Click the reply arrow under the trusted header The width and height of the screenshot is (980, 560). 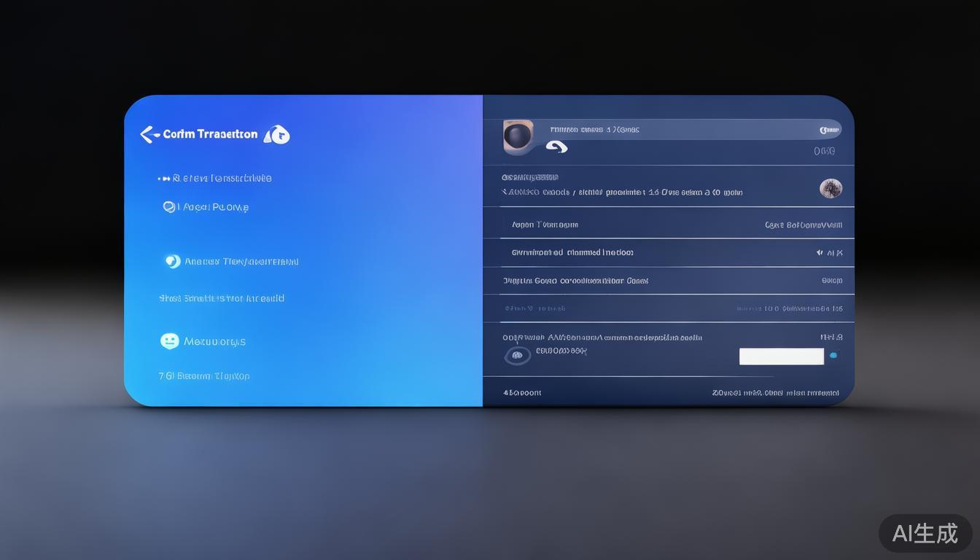557,146
